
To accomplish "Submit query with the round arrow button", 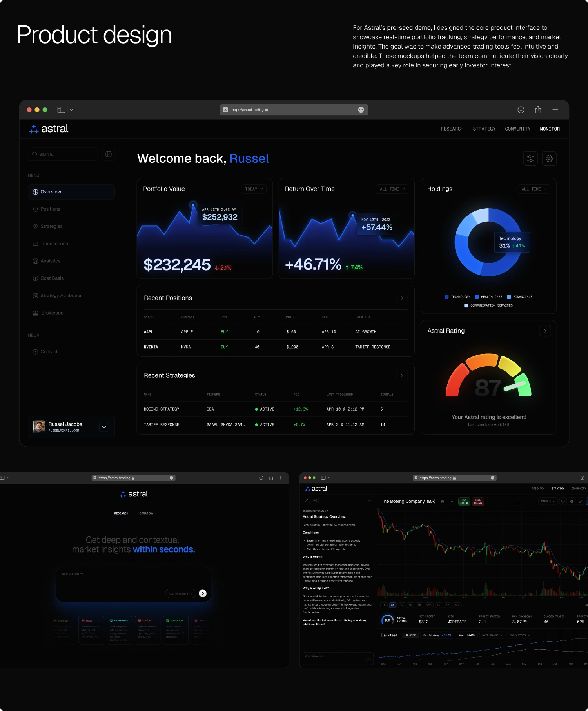I will click(203, 593).
